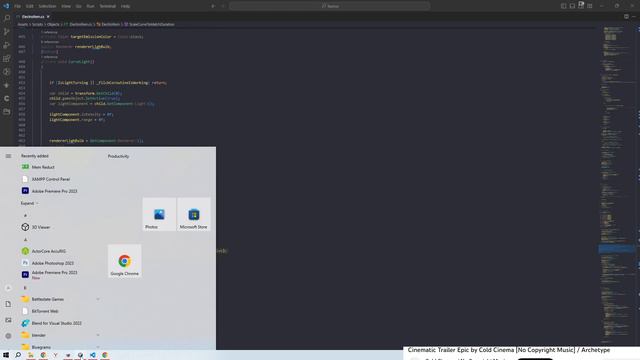Image resolution: width=640 pixels, height=360 pixels.
Task: Expand the Recently added list
Action: coord(29,203)
